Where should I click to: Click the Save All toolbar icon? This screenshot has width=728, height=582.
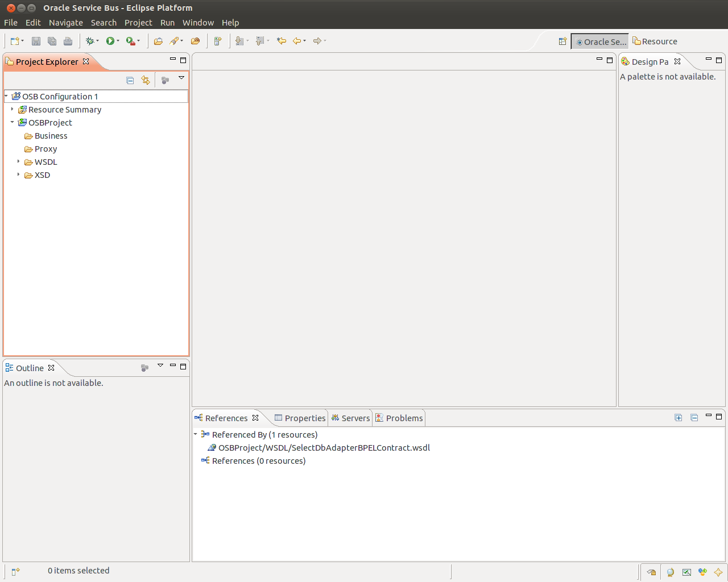pyautogui.click(x=52, y=41)
